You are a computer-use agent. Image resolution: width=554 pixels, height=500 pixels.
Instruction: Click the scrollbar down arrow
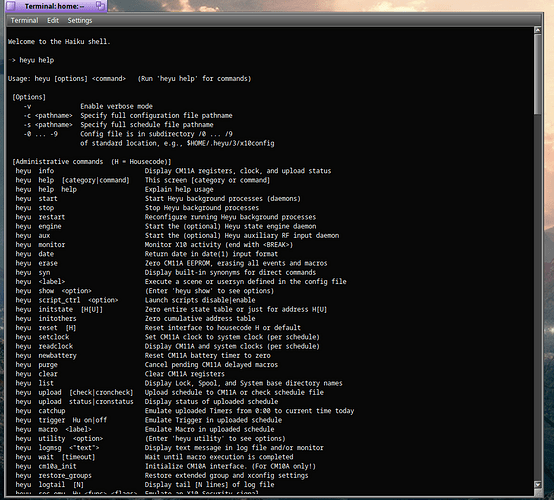coord(537,484)
